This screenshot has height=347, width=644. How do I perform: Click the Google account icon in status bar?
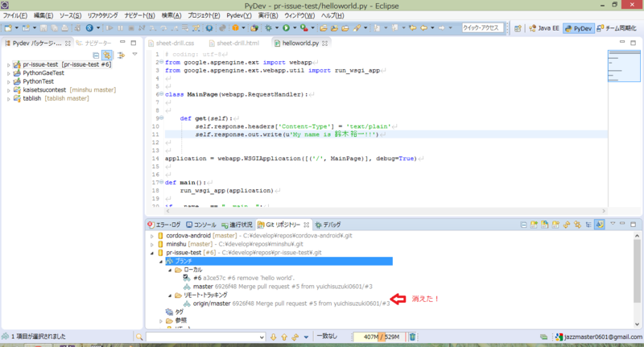559,337
